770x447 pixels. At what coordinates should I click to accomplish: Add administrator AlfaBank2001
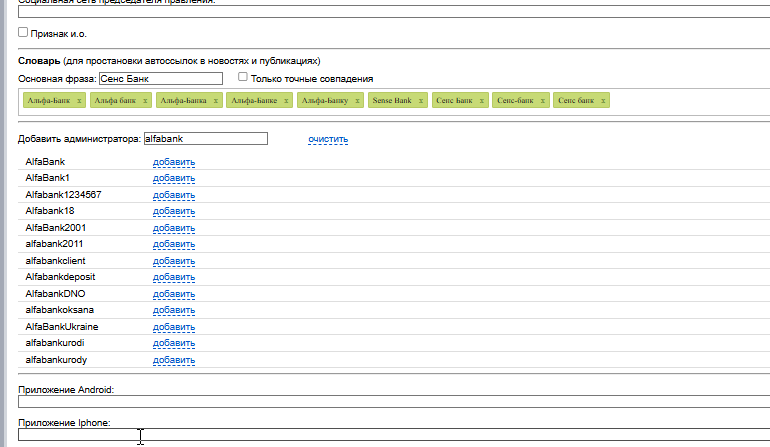click(174, 228)
